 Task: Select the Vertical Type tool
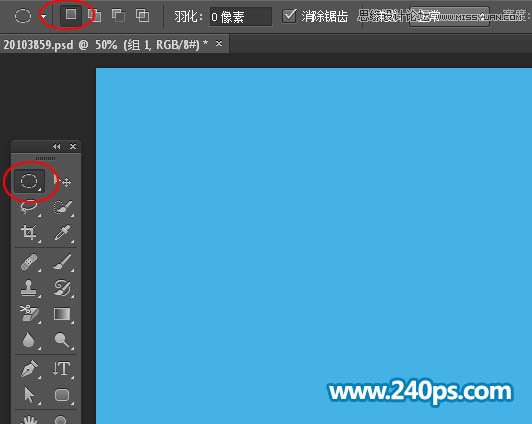click(63, 369)
